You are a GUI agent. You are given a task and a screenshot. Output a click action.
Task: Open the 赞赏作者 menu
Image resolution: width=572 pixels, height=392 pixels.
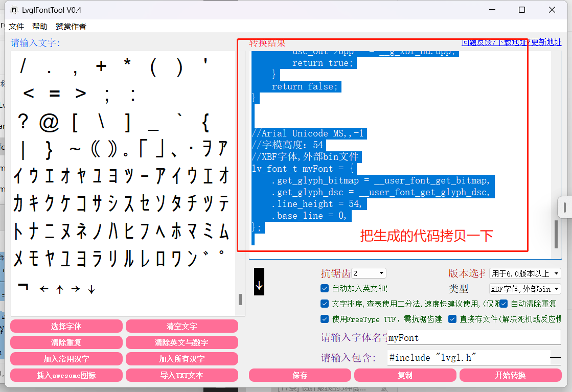click(x=71, y=26)
